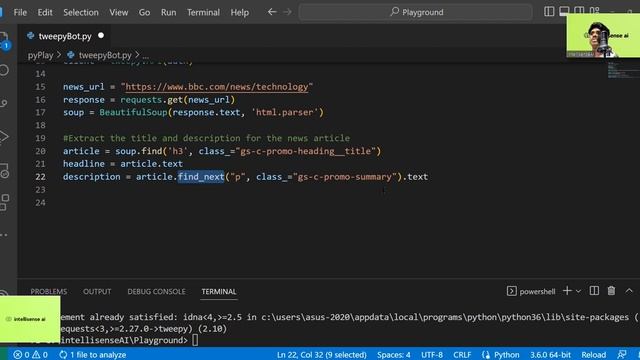The width and height of the screenshot is (640, 360).
Task: Open the Explorer icon in the activity bar
Action: tap(4, 41)
